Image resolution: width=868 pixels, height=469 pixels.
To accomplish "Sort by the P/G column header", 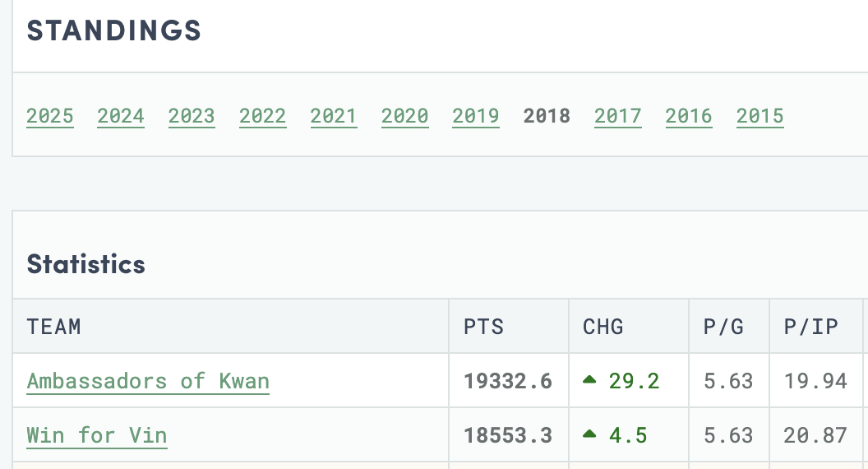I will (x=723, y=327).
